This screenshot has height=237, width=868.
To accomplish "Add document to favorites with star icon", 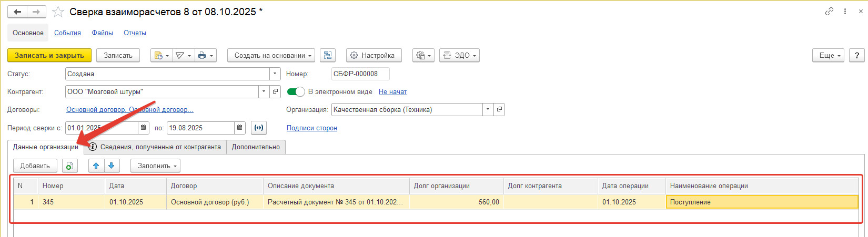I will tap(58, 12).
